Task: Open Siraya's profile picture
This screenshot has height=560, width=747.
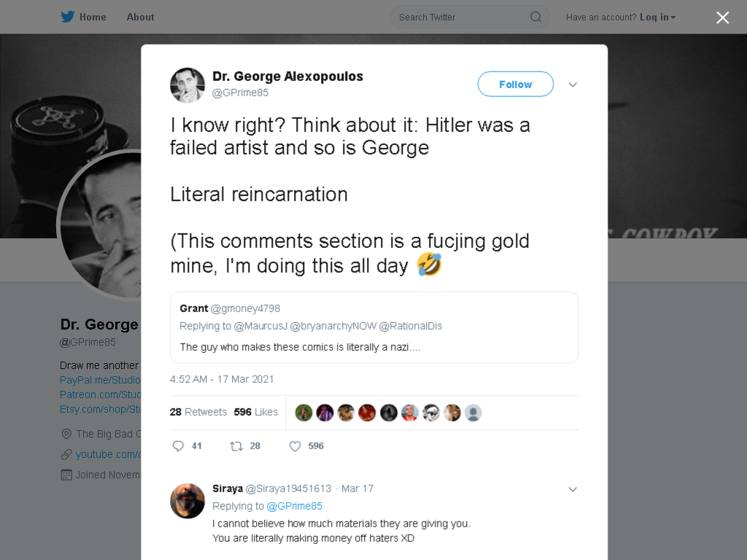Action: (187, 501)
